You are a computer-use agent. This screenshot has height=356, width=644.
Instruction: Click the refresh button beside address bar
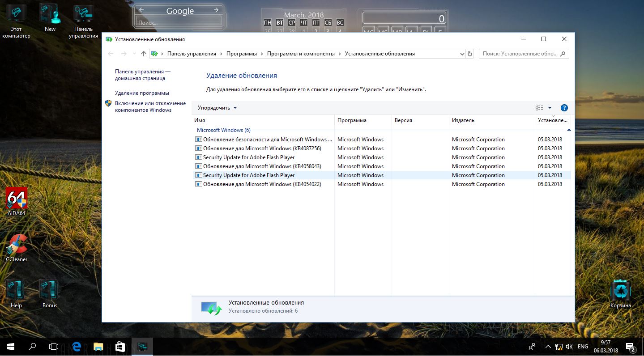pos(469,54)
